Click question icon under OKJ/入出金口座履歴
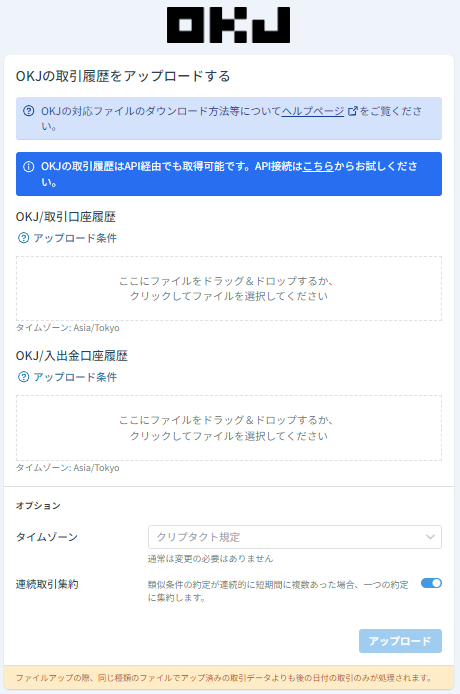Image resolution: width=460 pixels, height=694 pixels. (x=23, y=377)
